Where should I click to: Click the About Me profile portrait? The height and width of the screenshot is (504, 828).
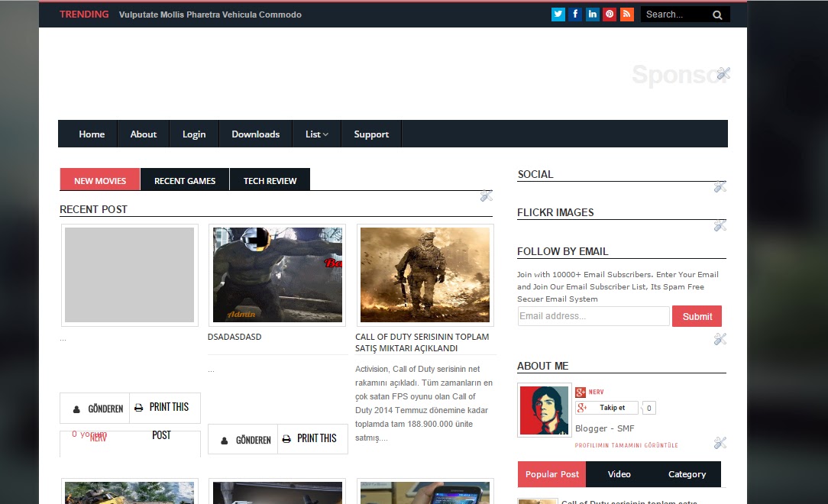click(544, 410)
